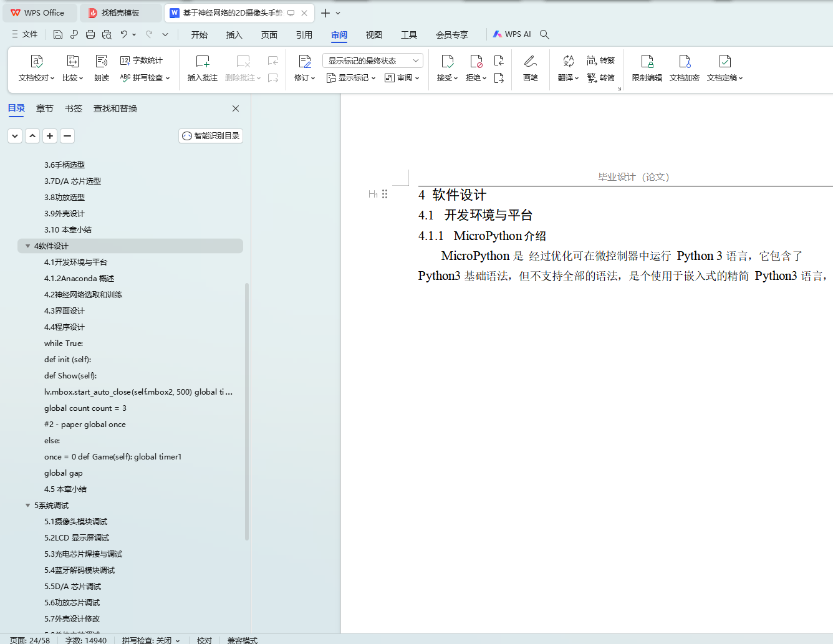
Task: Open the 会员专享 ribbon tab
Action: pyautogui.click(x=452, y=34)
